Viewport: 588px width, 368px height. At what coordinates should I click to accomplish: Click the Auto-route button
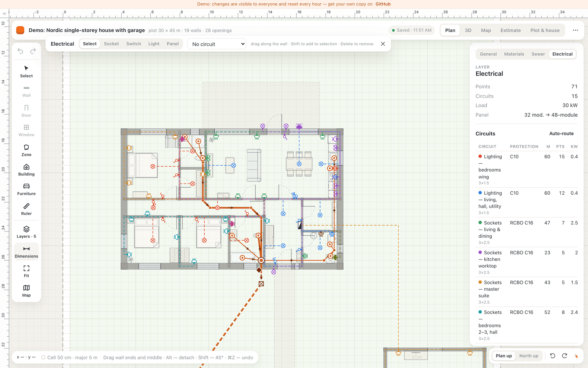(561, 134)
